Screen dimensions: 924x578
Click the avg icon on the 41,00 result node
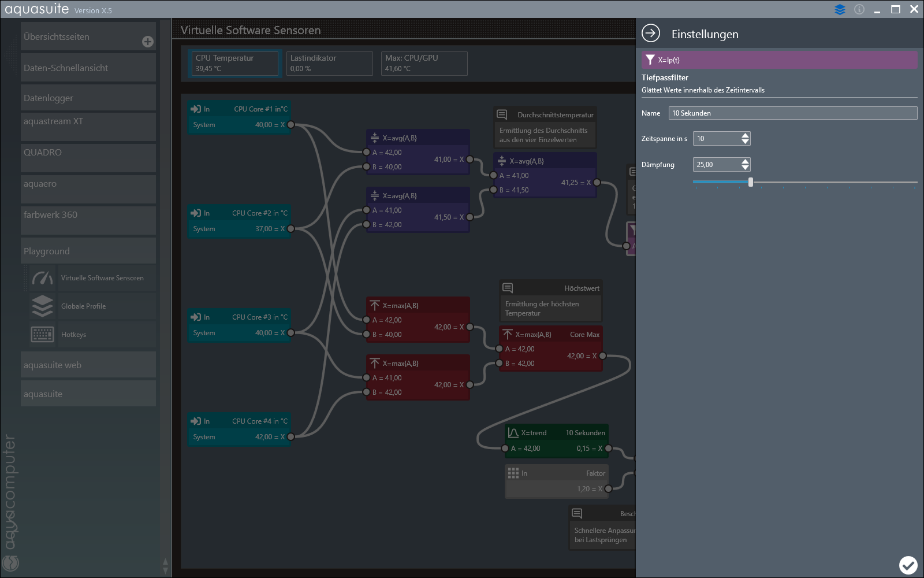375,138
